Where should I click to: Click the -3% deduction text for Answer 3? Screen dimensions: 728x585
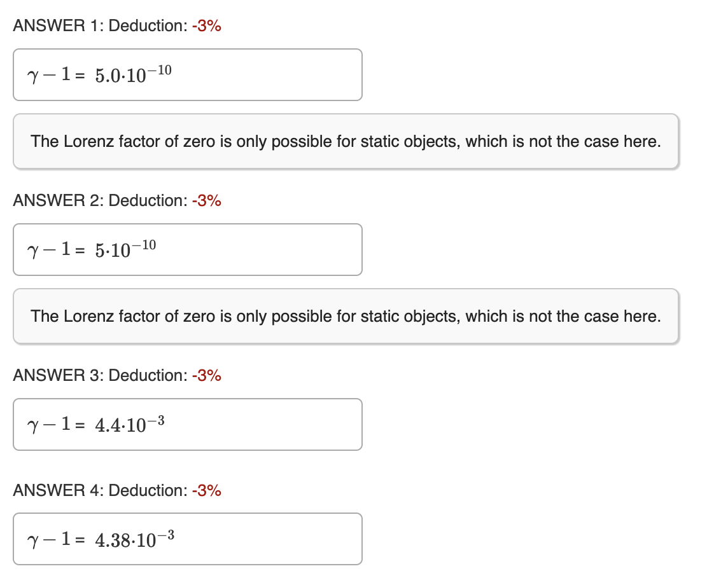206,375
